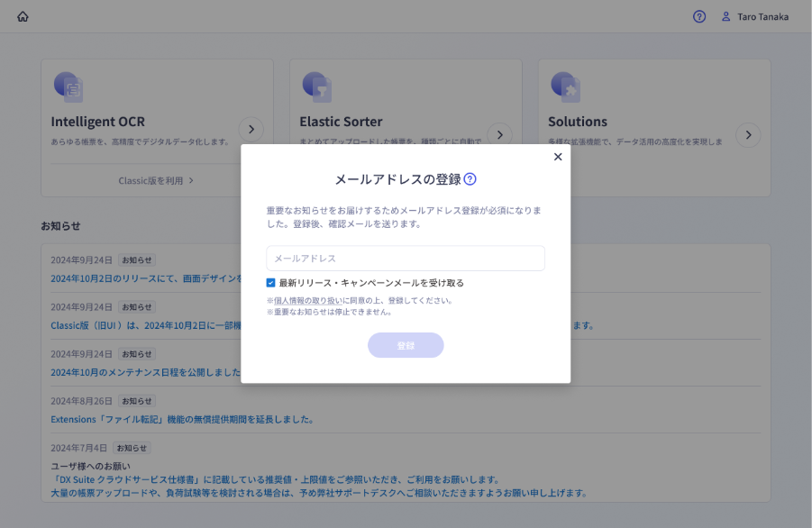Select the Solutions card title
812x528 pixels.
(x=578, y=122)
